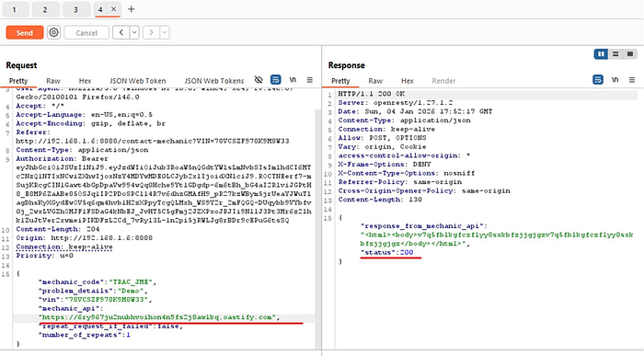Select Request Raw tab
This screenshot has width=644, height=356.
pos(53,81)
